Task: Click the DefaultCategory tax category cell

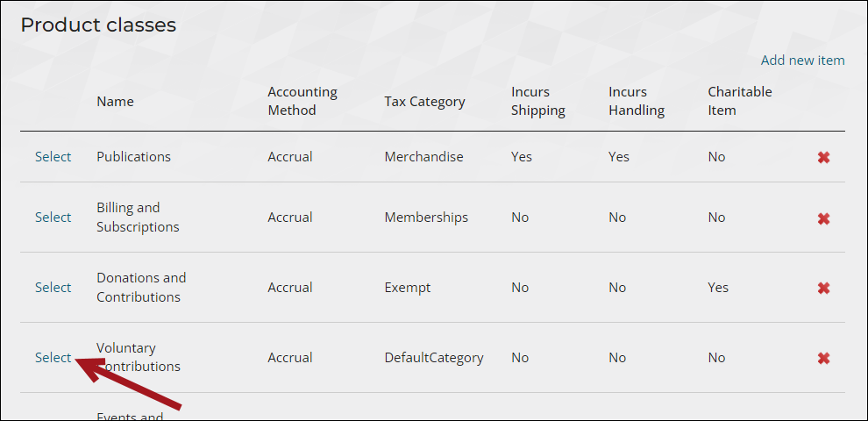Action: click(x=434, y=358)
